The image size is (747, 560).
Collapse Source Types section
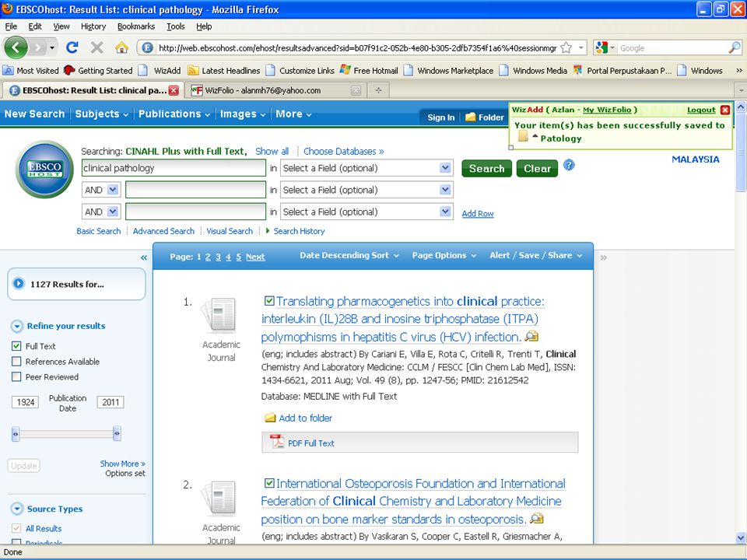coord(17,509)
